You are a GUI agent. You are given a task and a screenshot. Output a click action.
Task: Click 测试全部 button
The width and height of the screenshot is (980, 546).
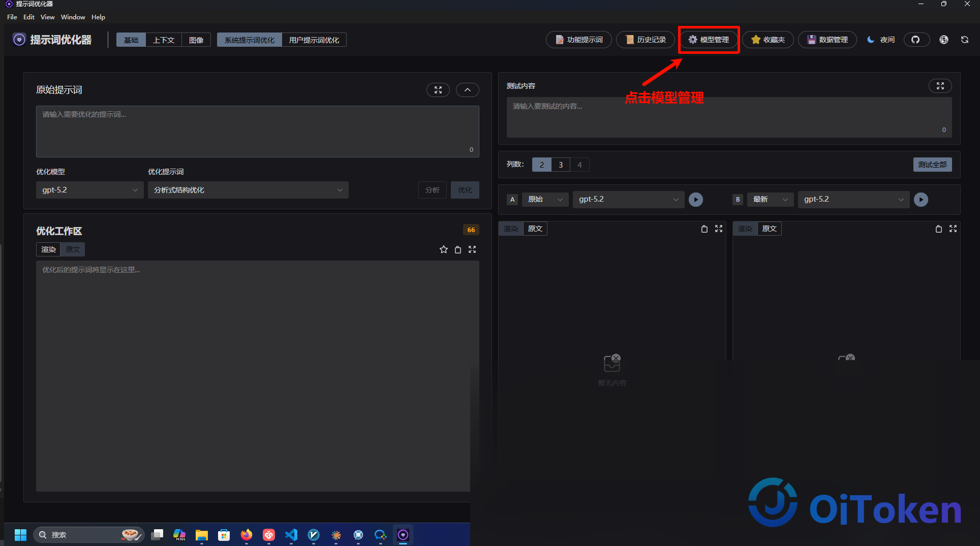933,165
